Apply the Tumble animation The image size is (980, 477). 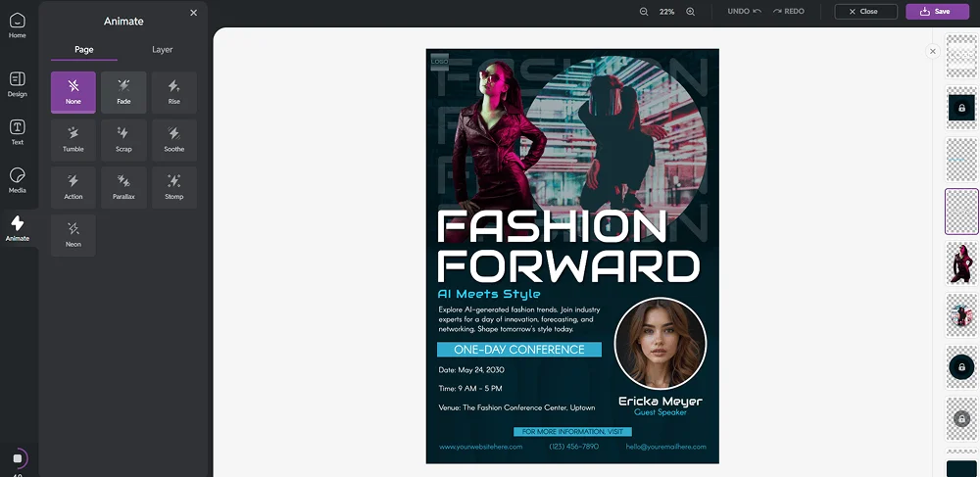(x=73, y=139)
